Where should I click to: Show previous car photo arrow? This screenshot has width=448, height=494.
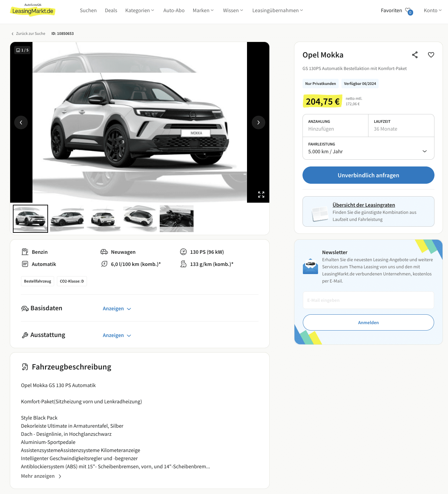(x=21, y=122)
